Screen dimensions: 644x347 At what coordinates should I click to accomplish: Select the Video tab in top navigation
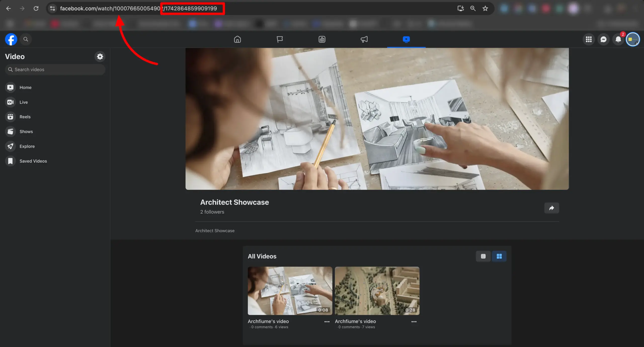tap(406, 39)
